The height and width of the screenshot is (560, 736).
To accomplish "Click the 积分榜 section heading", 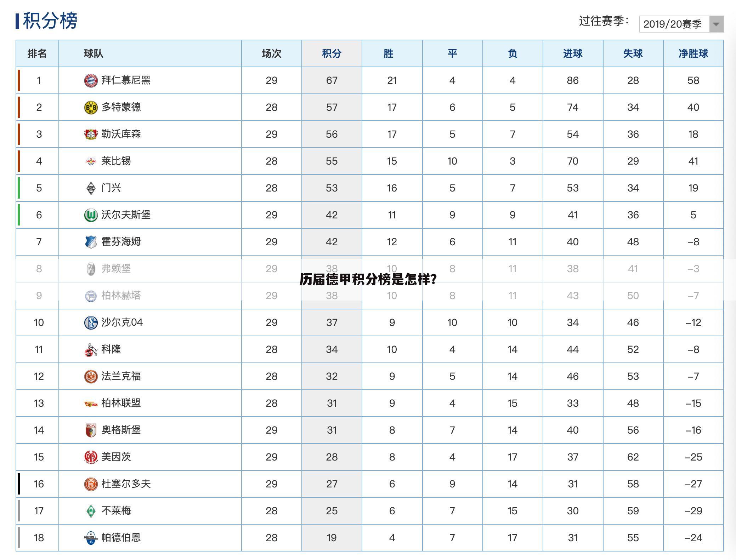I will click(50, 21).
